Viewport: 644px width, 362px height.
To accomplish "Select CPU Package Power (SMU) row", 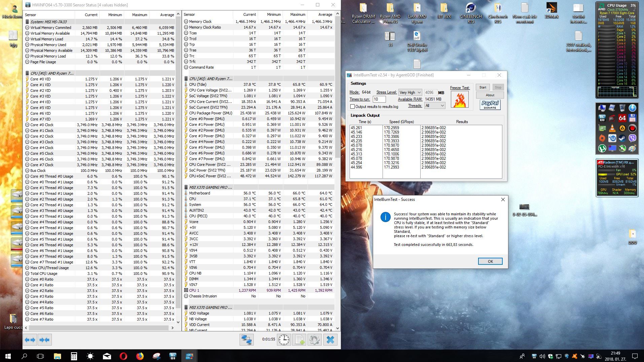I will (258, 113).
